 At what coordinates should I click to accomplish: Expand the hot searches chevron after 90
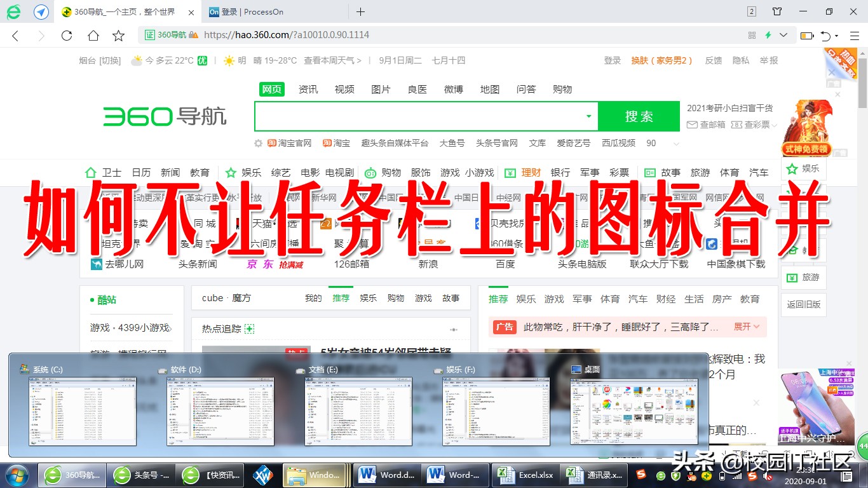pyautogui.click(x=676, y=144)
